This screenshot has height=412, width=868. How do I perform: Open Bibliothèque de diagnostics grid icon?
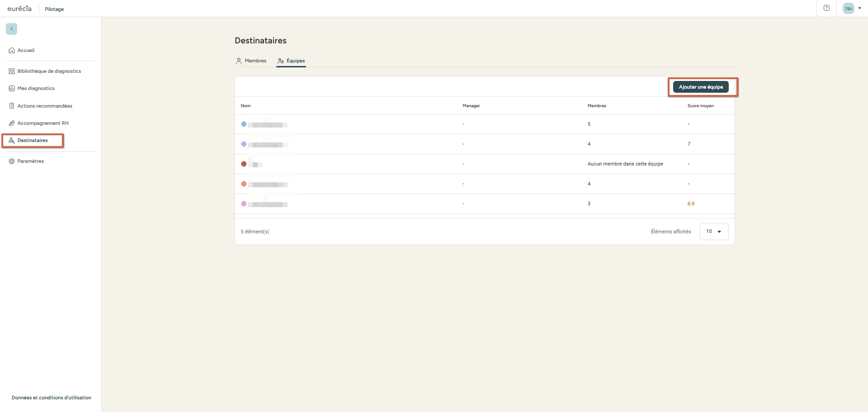[x=12, y=71]
